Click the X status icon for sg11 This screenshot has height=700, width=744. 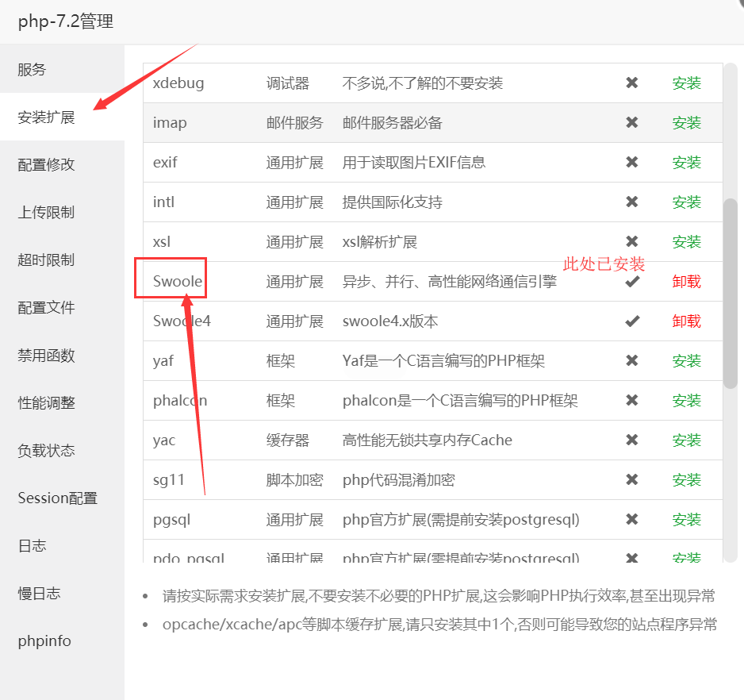click(631, 480)
